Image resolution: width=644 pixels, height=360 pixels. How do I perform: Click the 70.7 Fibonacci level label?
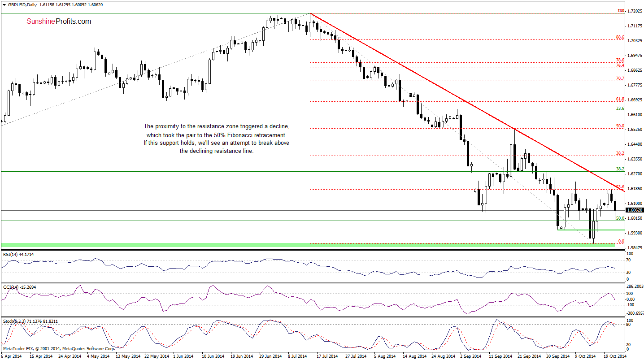(x=620, y=78)
